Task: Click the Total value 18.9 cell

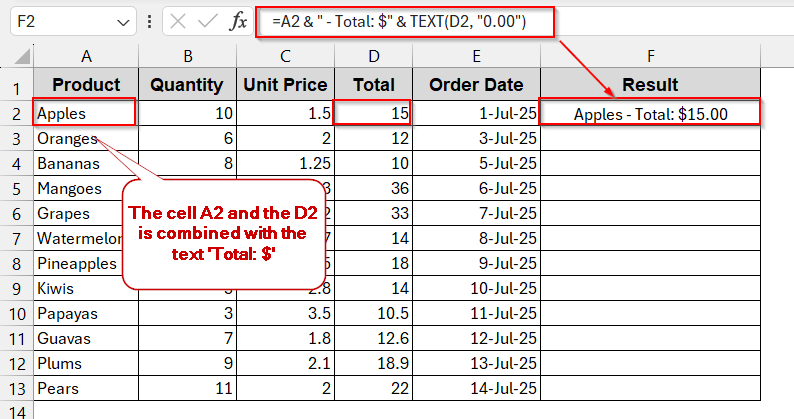Action: click(x=374, y=363)
